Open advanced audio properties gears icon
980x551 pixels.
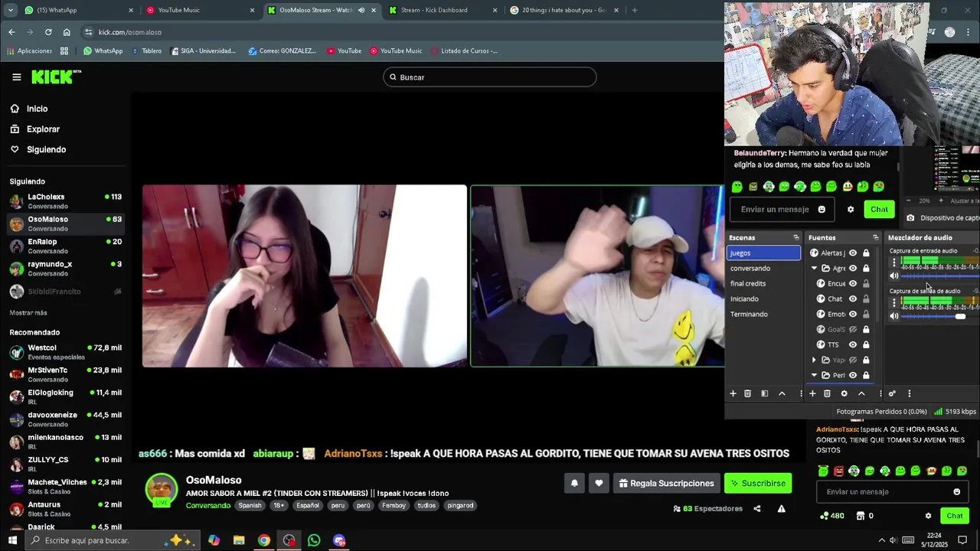[892, 393]
